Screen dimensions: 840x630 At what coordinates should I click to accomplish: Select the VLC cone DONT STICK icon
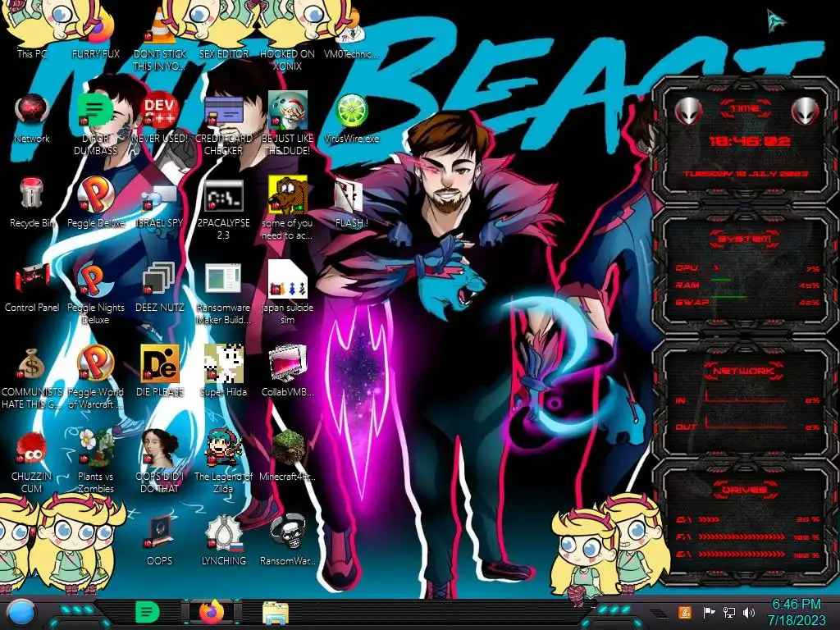(x=159, y=38)
